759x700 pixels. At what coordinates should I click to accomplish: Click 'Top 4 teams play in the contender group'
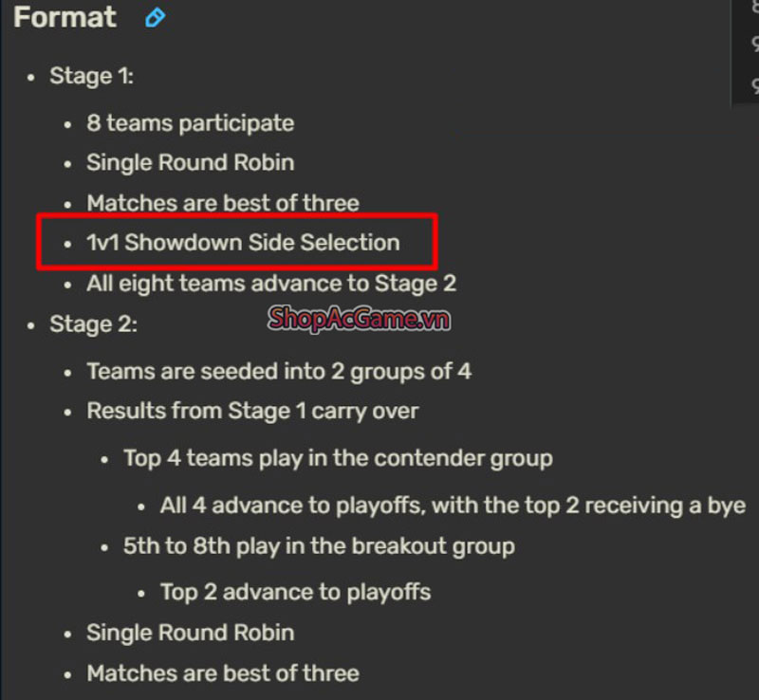coord(338,458)
